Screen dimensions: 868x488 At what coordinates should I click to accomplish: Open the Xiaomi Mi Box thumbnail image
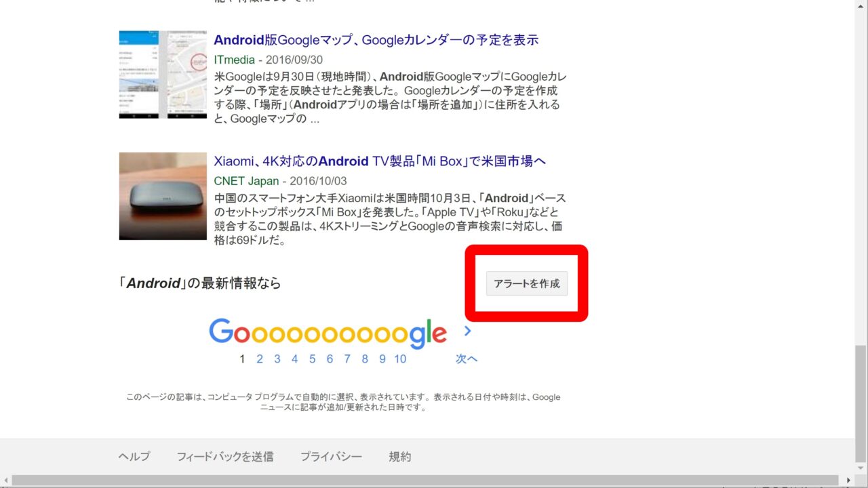click(163, 196)
